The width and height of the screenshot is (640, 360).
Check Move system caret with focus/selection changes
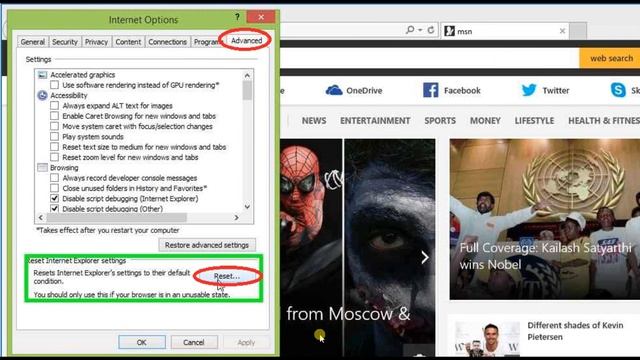(x=54, y=126)
